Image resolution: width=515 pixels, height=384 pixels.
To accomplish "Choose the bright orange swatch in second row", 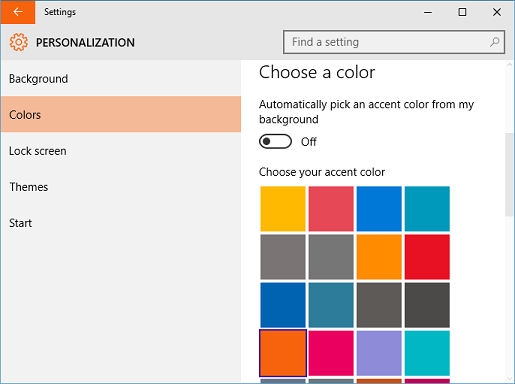I will pyautogui.click(x=379, y=257).
